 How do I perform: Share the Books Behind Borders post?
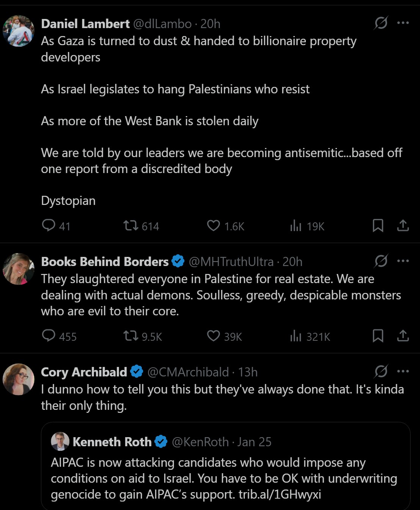(403, 336)
